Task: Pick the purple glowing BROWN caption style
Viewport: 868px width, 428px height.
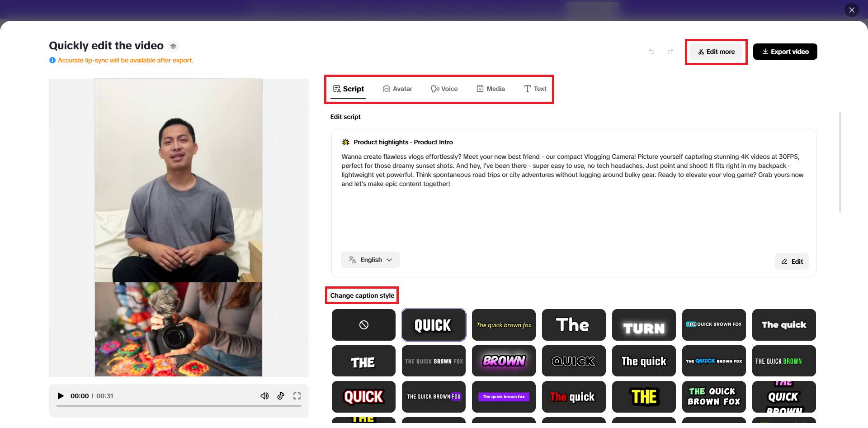Action: click(x=504, y=361)
